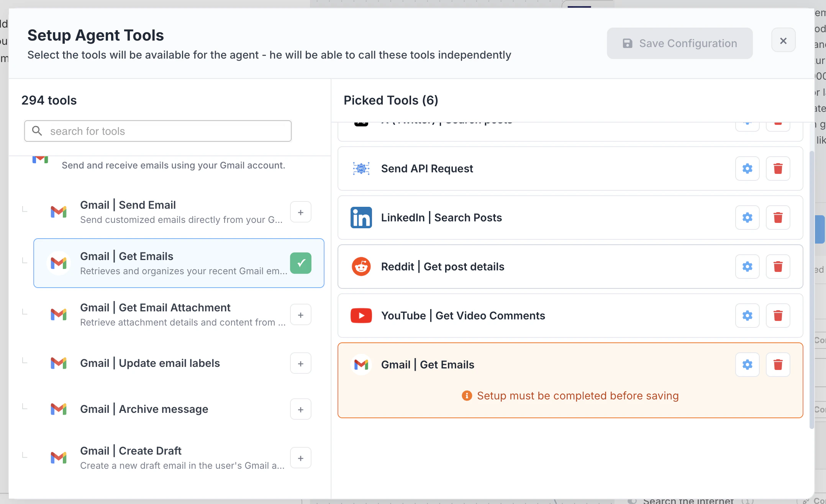
Task: Click the Send API Request label
Action: point(427,169)
